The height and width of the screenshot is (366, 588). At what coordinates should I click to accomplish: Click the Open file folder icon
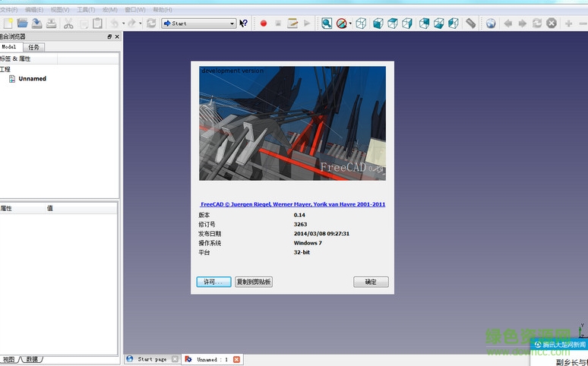(x=22, y=24)
